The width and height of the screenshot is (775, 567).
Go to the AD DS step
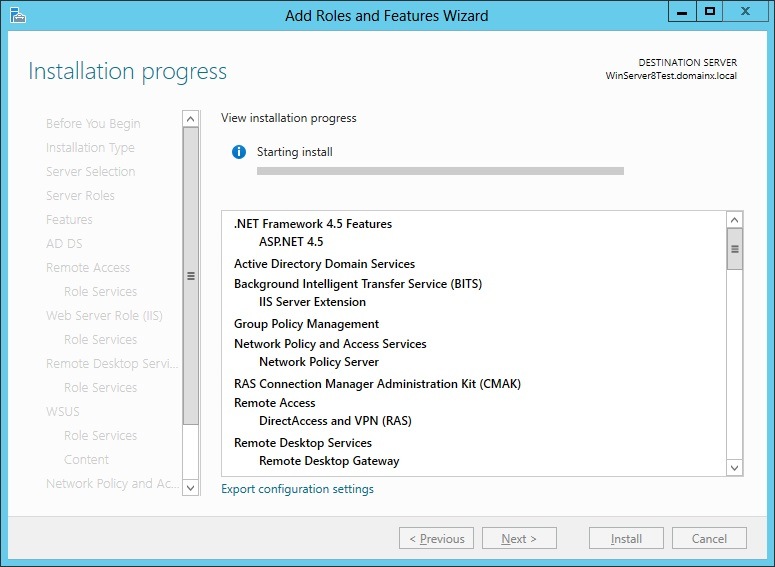(x=64, y=244)
